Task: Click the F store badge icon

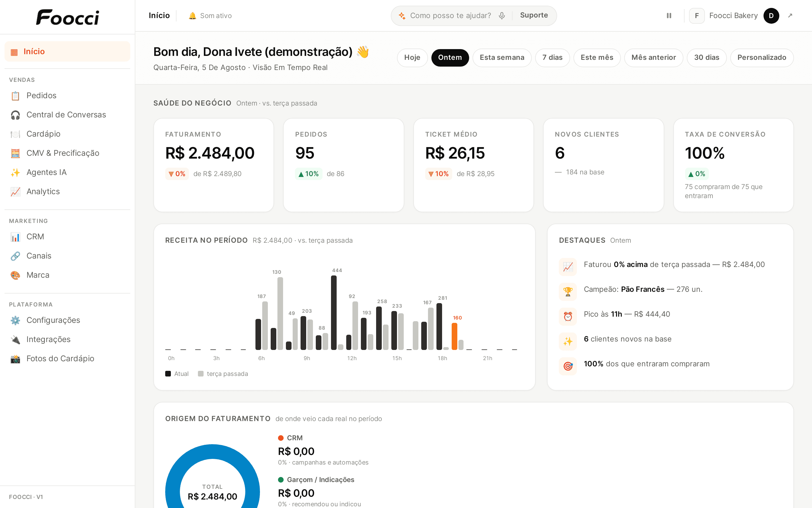Action: click(697, 16)
